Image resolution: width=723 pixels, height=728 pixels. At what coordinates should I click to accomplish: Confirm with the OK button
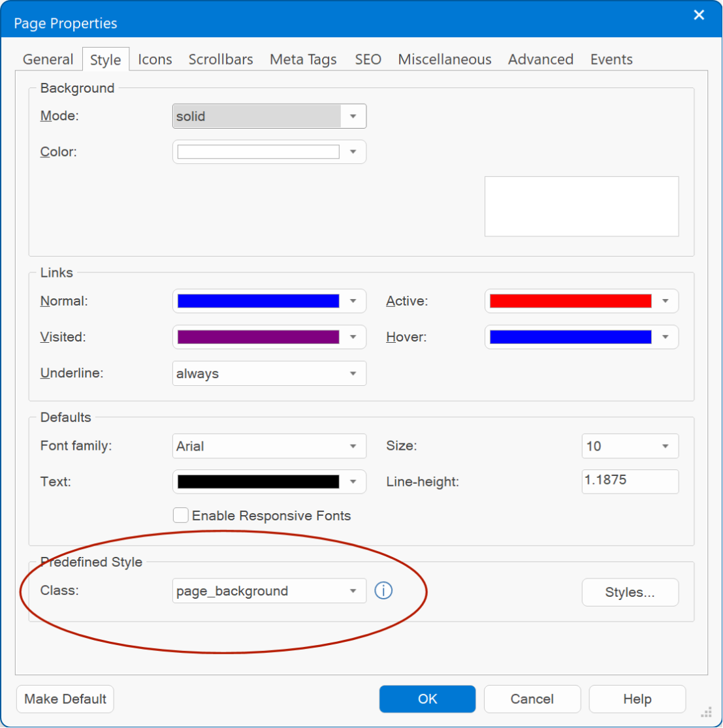pyautogui.click(x=427, y=699)
